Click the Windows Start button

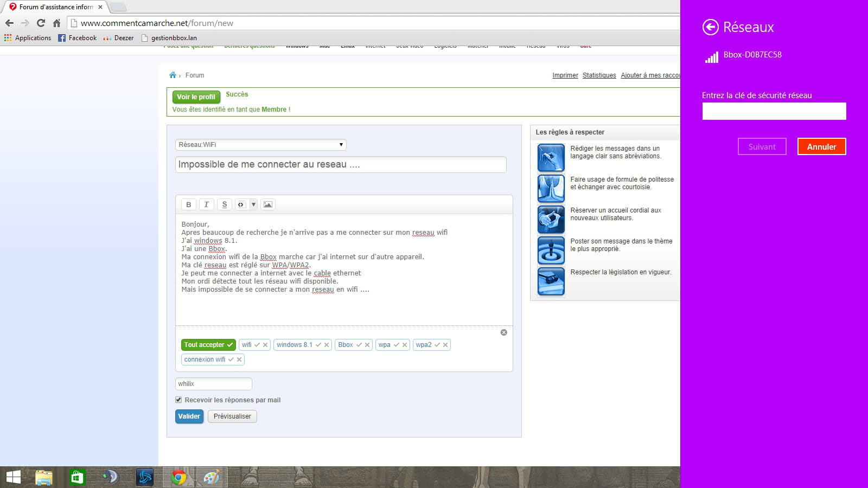click(13, 477)
